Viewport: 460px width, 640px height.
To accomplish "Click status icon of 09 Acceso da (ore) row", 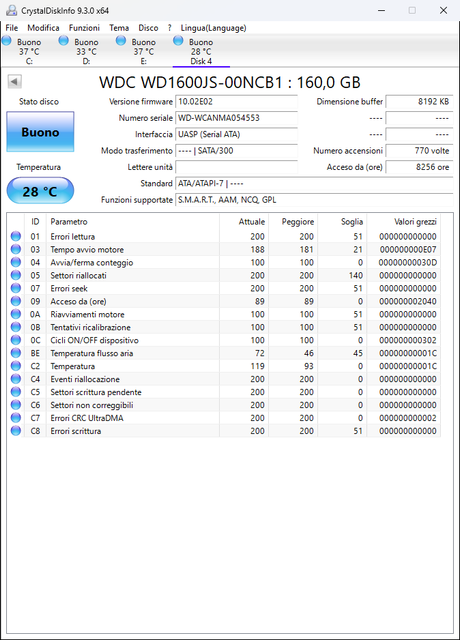I will pos(16,301).
